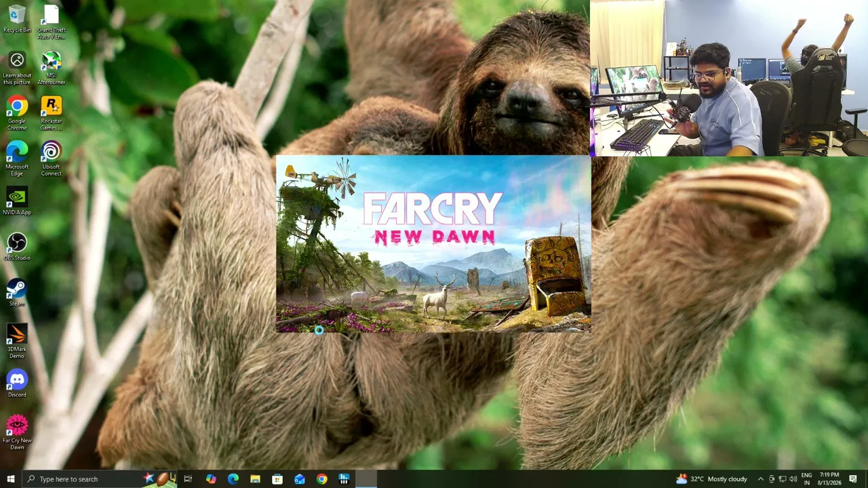
Task: Open the blue bar-chart app on taskbar
Action: coord(344,479)
